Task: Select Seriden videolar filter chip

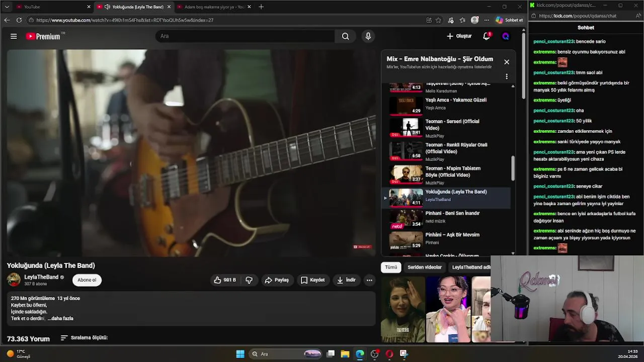Action: coord(425,267)
